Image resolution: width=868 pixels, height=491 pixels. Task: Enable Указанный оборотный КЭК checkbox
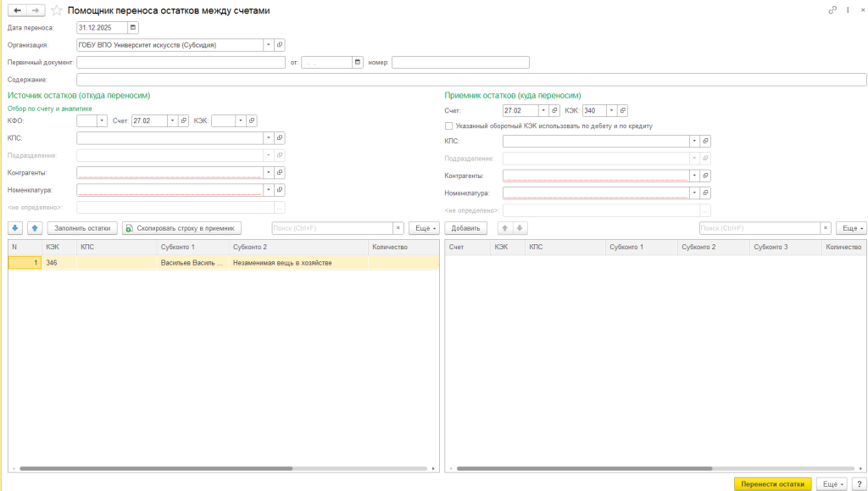(x=448, y=126)
